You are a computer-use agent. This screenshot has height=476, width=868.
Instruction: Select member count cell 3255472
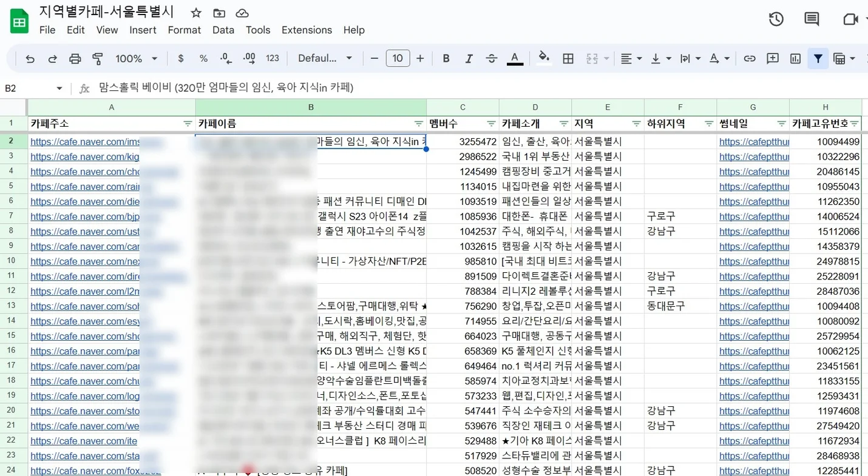[x=463, y=142]
